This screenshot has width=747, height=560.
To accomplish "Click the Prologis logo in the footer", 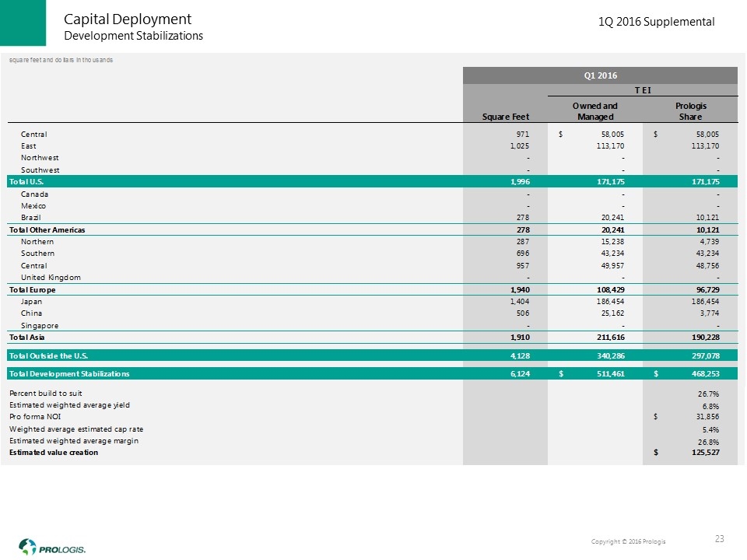I will tap(53, 545).
